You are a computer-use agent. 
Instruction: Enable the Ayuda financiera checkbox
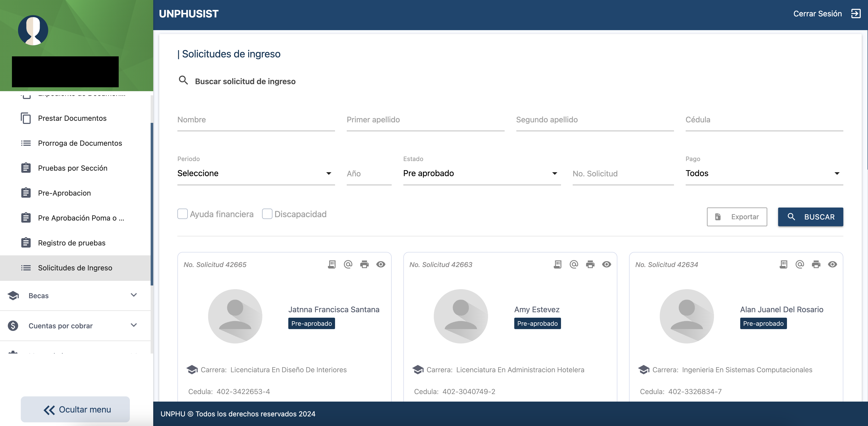pyautogui.click(x=182, y=214)
